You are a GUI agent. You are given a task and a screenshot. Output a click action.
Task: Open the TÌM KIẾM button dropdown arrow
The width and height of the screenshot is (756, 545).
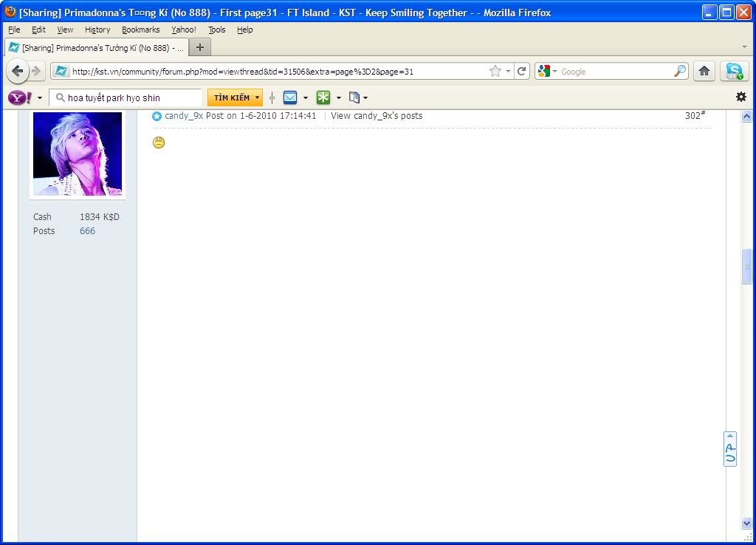pos(258,97)
